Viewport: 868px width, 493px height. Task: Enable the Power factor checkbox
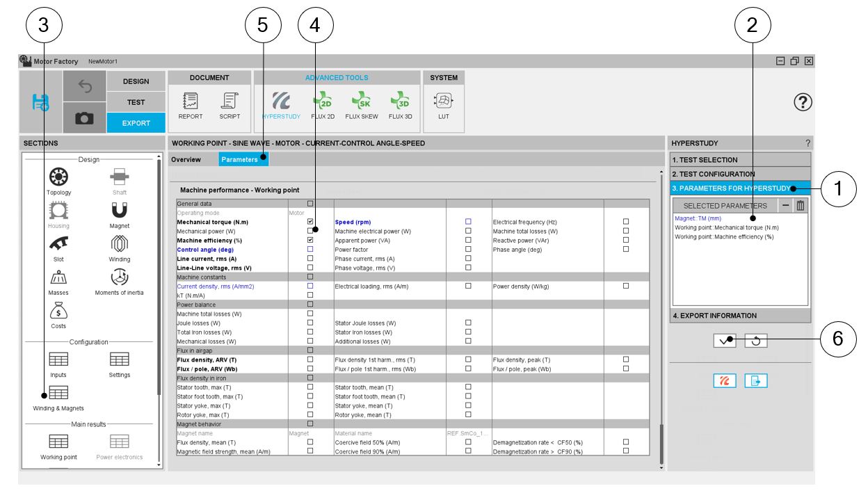[x=468, y=249]
